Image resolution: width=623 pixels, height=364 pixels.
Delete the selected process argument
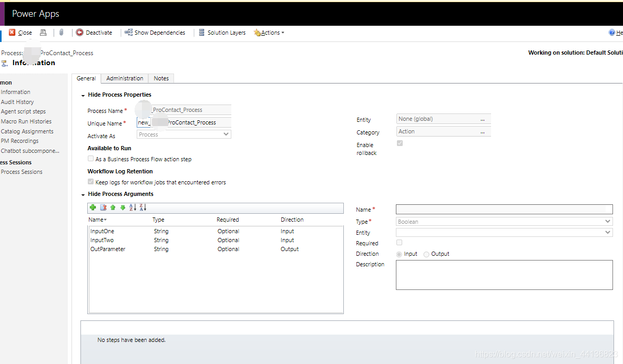(103, 207)
